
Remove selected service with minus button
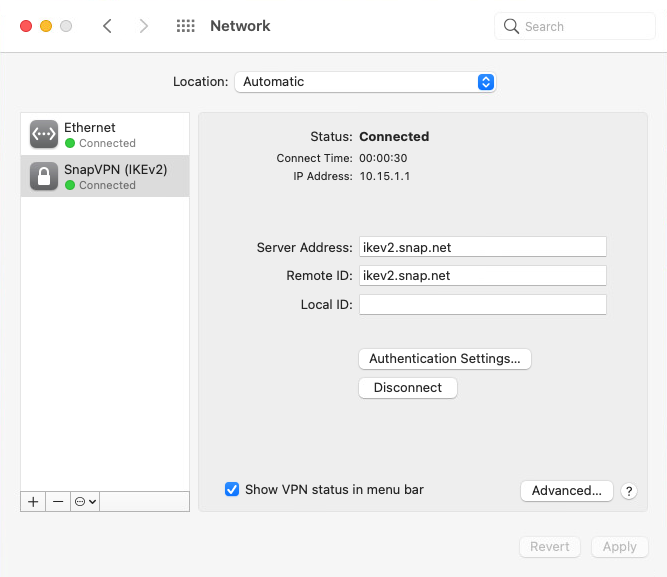click(x=58, y=502)
